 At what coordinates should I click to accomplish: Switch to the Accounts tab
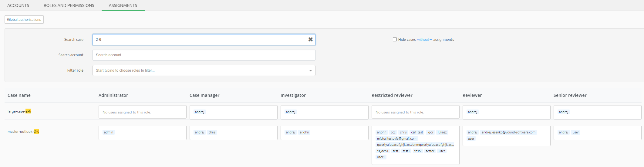pyautogui.click(x=18, y=5)
